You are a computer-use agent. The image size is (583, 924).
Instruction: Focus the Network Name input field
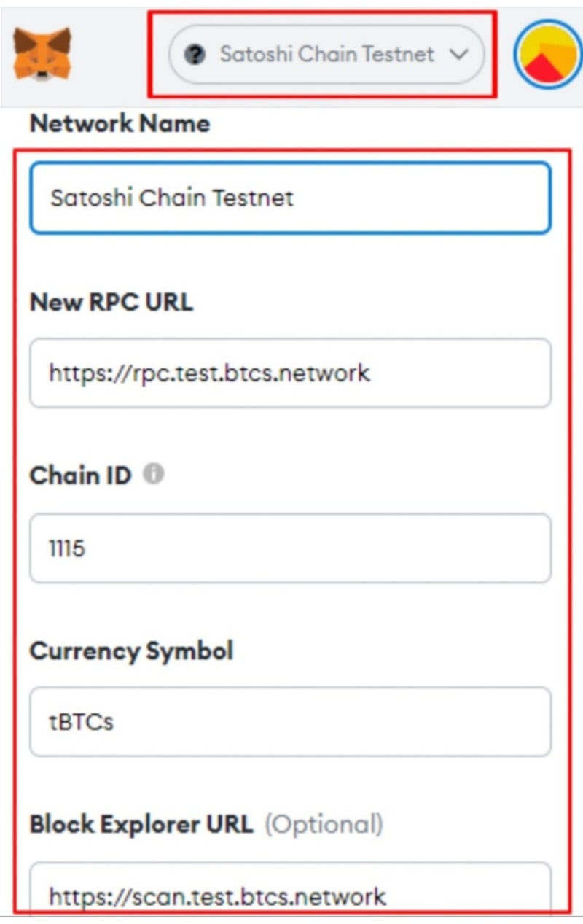[x=290, y=198]
